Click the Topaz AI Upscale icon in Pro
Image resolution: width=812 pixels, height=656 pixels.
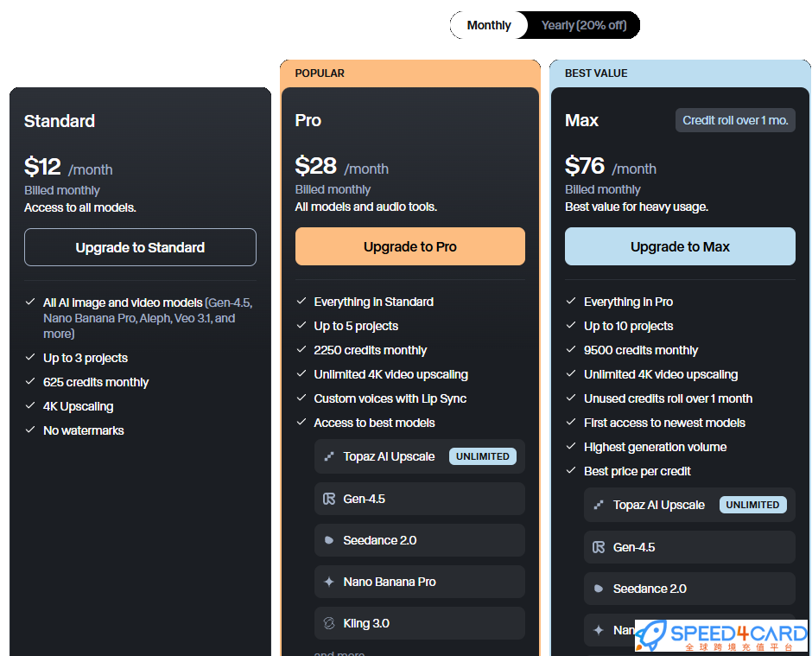pyautogui.click(x=329, y=456)
